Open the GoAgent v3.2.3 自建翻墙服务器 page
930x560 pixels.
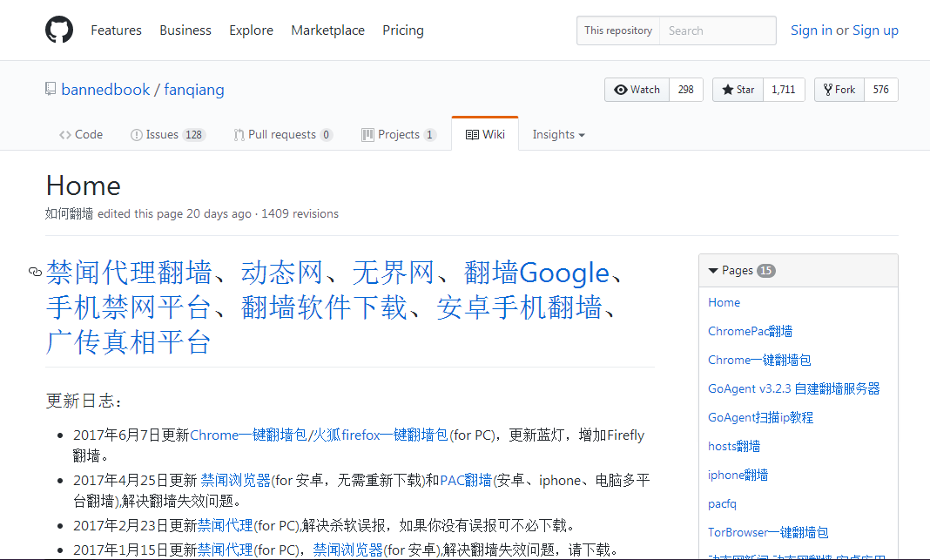793,388
